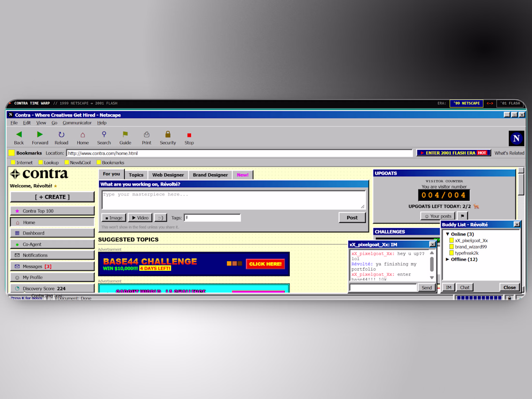Screen dimensions: 532x399
Task: Open Messages in the sidebar
Action: [52, 266]
